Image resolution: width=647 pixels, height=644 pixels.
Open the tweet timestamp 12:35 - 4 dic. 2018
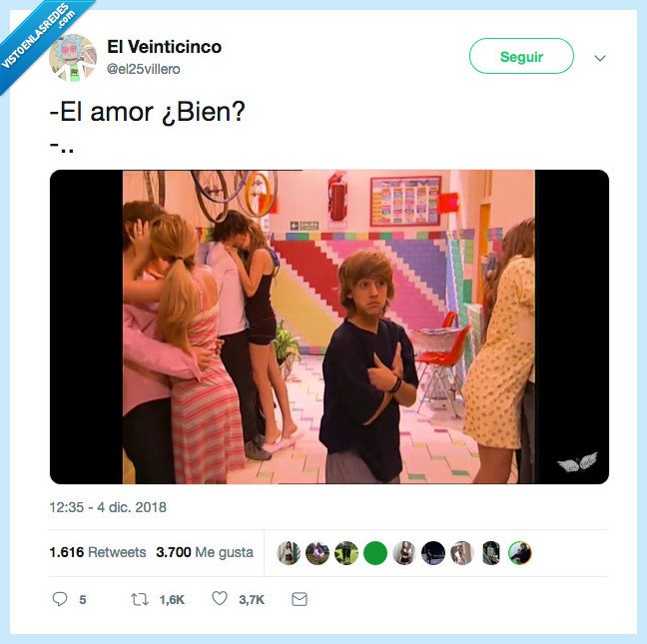click(108, 507)
